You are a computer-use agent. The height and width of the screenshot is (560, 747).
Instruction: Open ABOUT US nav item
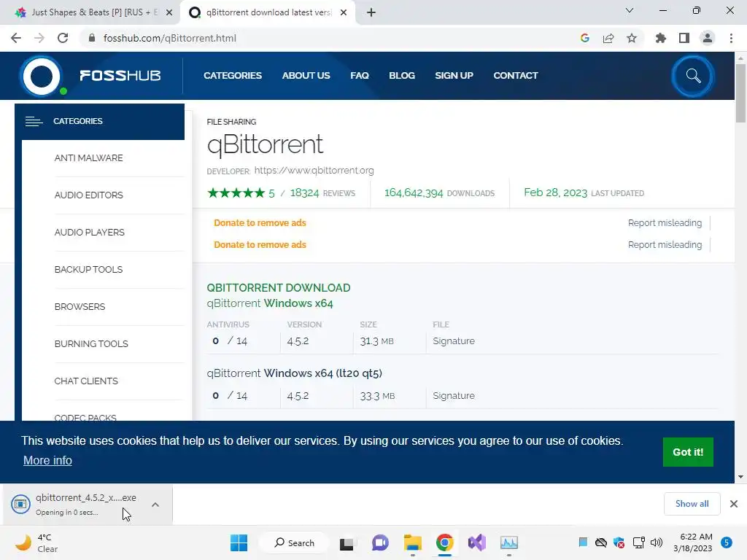point(306,75)
